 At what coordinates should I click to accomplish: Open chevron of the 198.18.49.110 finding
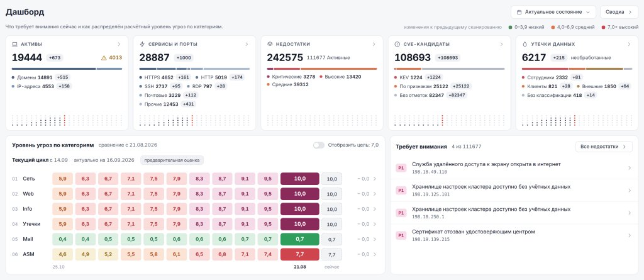pos(630,168)
